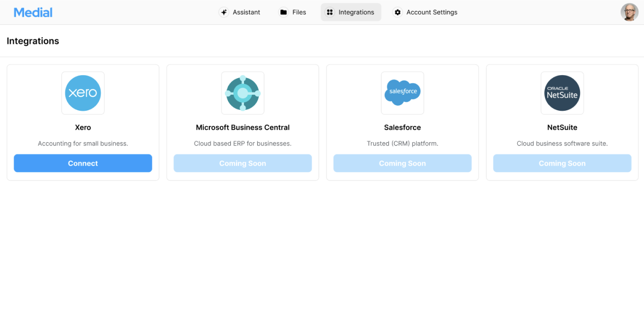
Task: Click the "Microsoft Business Central" title
Action: tap(243, 127)
